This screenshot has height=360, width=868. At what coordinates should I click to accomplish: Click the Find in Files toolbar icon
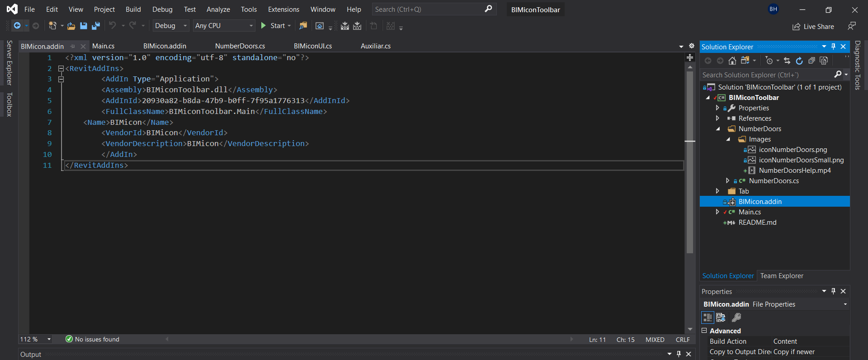303,26
